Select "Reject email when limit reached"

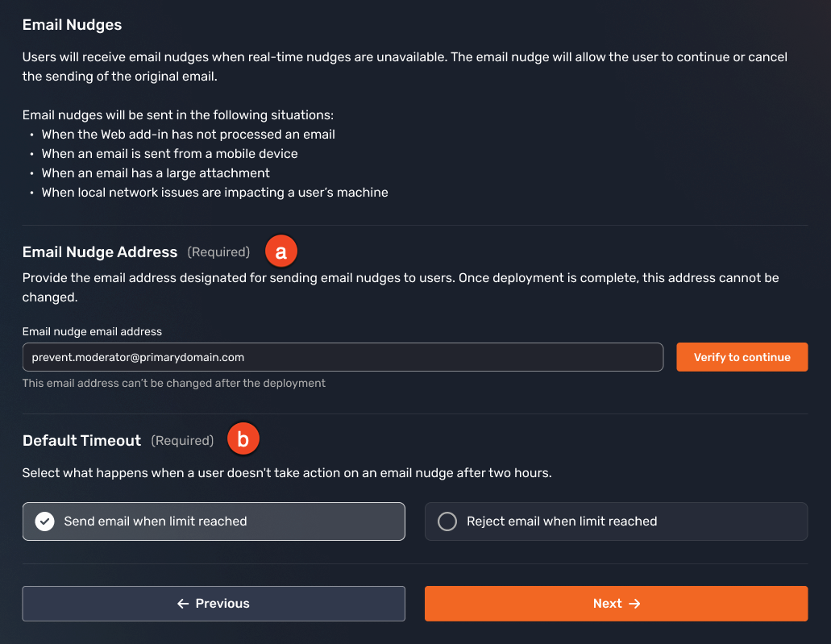[616, 521]
